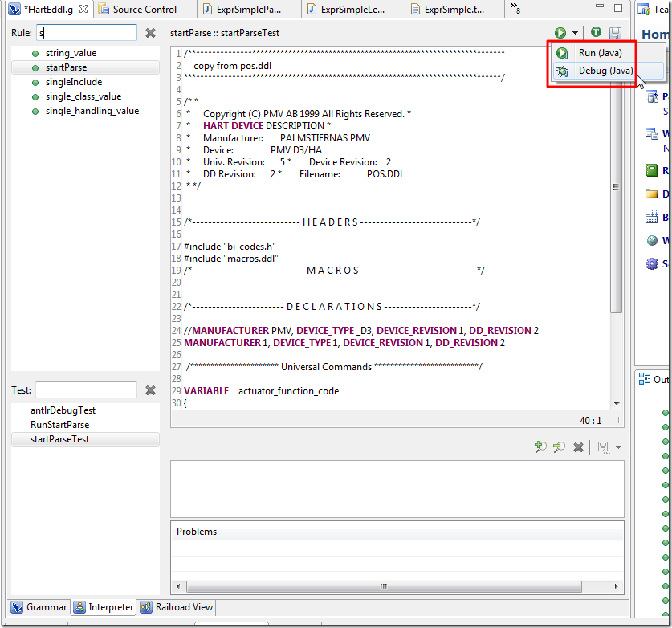Image resolution: width=672 pixels, height=628 pixels.
Task: Click the problems scrollbar right arrow
Action: (616, 586)
